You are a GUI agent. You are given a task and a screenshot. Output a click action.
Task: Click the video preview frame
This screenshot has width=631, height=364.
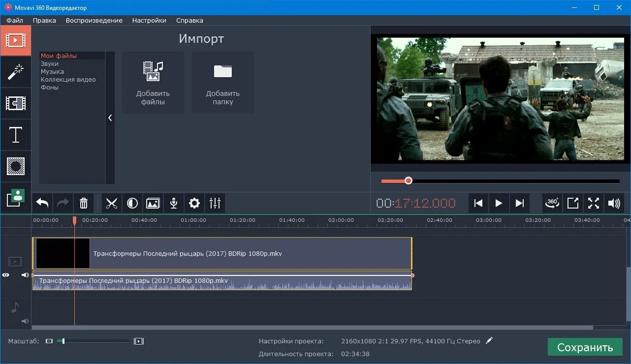(501, 99)
